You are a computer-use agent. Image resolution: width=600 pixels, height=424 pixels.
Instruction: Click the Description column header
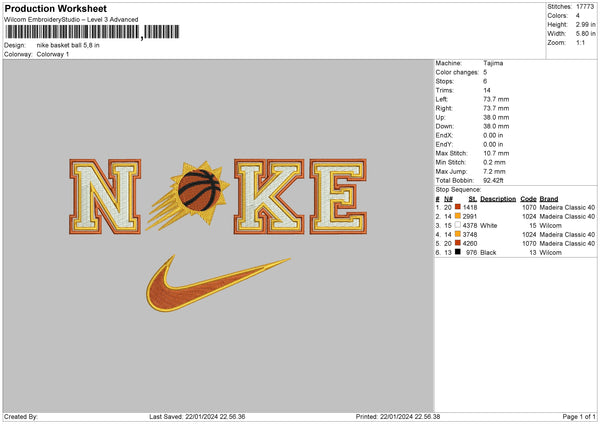498,199
